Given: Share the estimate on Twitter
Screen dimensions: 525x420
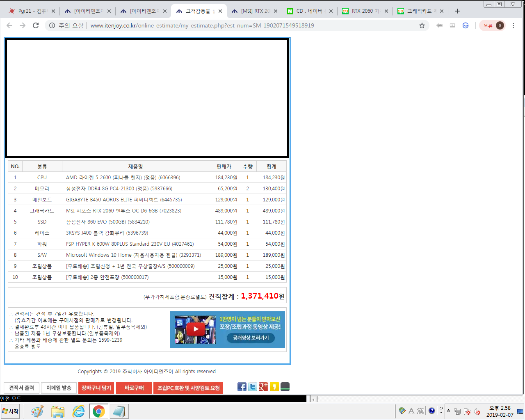Looking at the screenshot, I should click(x=253, y=387).
